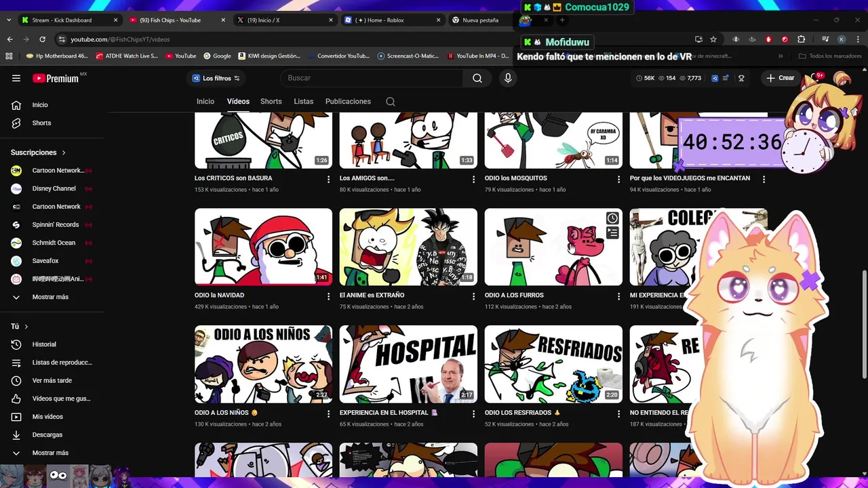Expand the Tú section arrow
Viewport: 868px width, 488px height.
[26, 327]
